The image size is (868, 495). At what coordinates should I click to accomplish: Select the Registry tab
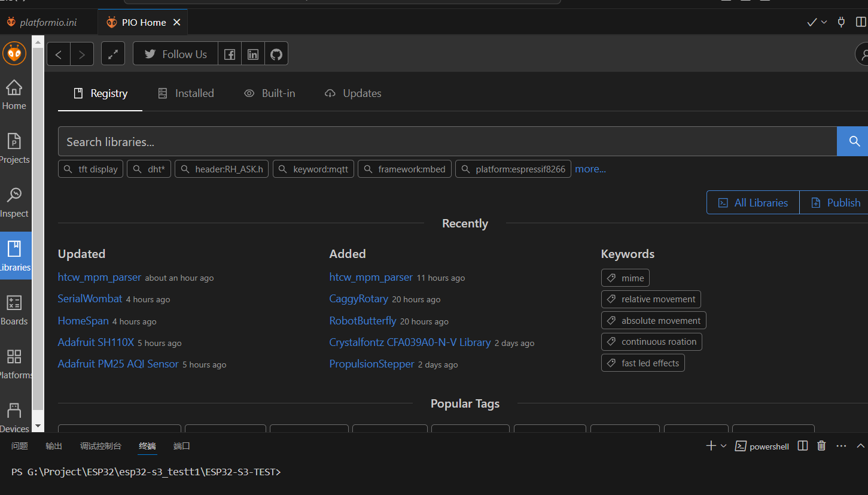(x=100, y=93)
